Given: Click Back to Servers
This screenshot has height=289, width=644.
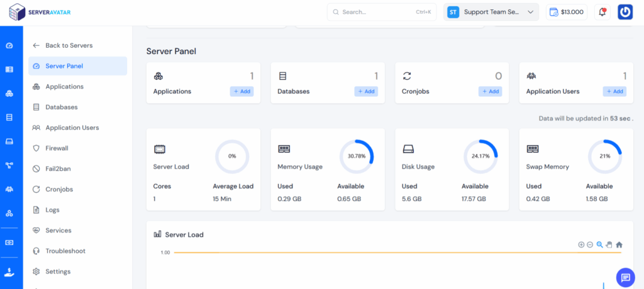Looking at the screenshot, I should [x=69, y=45].
